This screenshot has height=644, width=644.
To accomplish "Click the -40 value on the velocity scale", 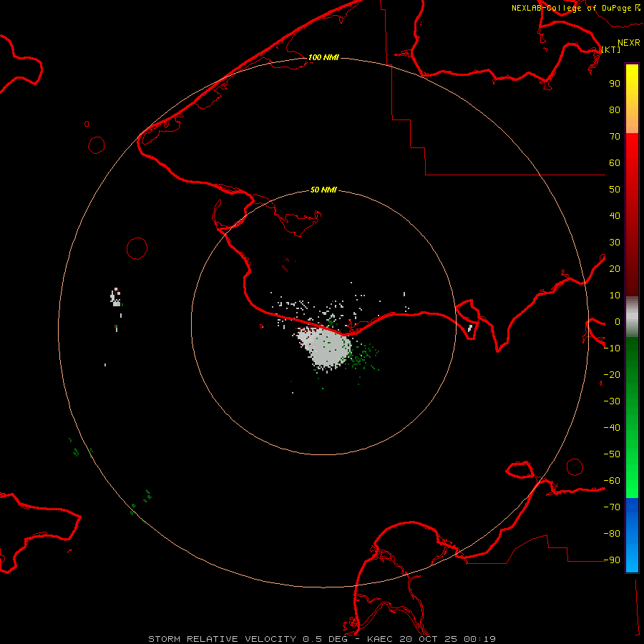I will [x=612, y=428].
